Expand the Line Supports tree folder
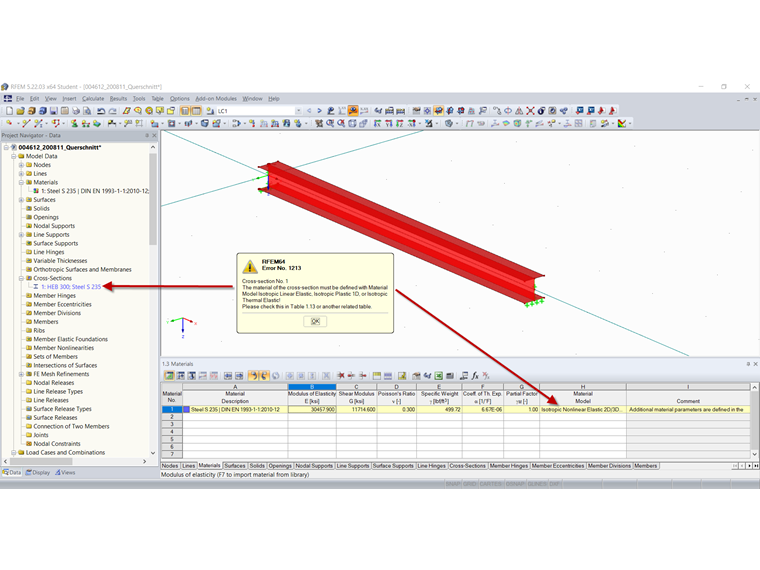The image size is (760, 570). pos(21,235)
